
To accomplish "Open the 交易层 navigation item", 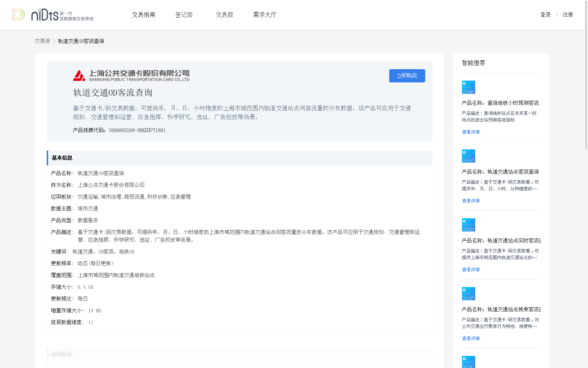I will [225, 15].
